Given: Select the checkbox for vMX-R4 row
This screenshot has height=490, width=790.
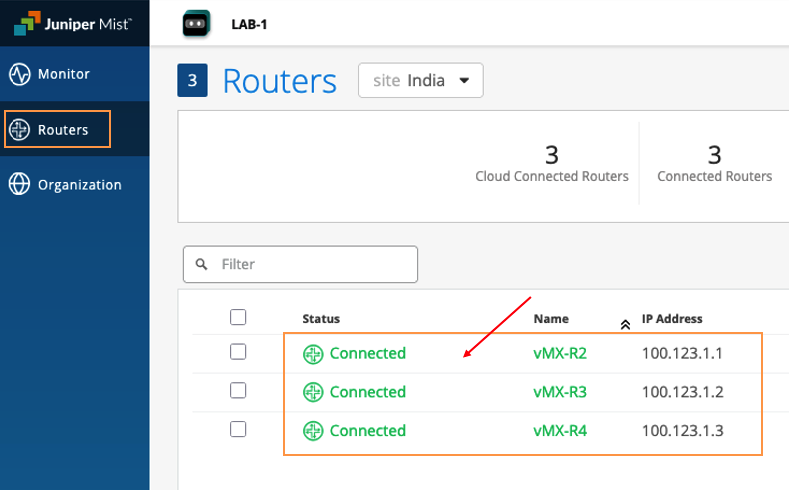Looking at the screenshot, I should [x=238, y=429].
